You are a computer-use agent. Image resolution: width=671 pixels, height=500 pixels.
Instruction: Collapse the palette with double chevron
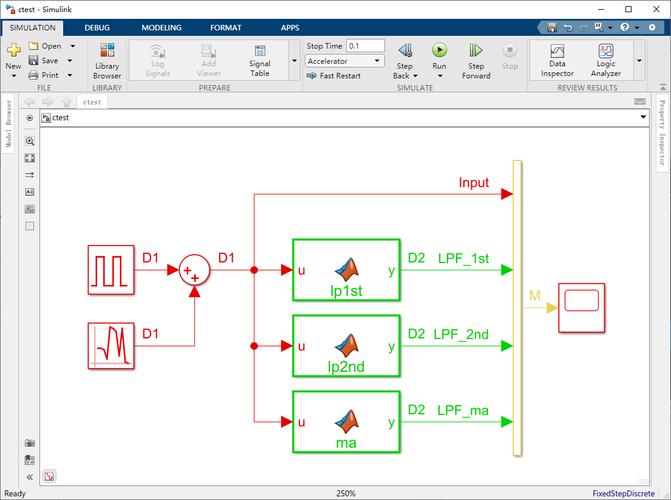(30, 477)
